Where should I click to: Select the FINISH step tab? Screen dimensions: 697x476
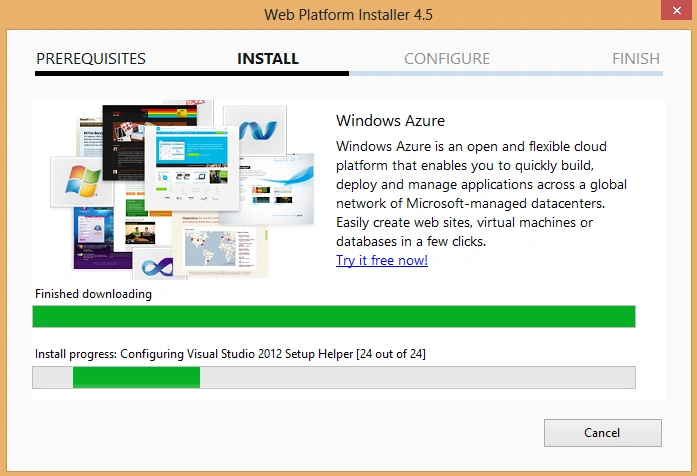636,59
